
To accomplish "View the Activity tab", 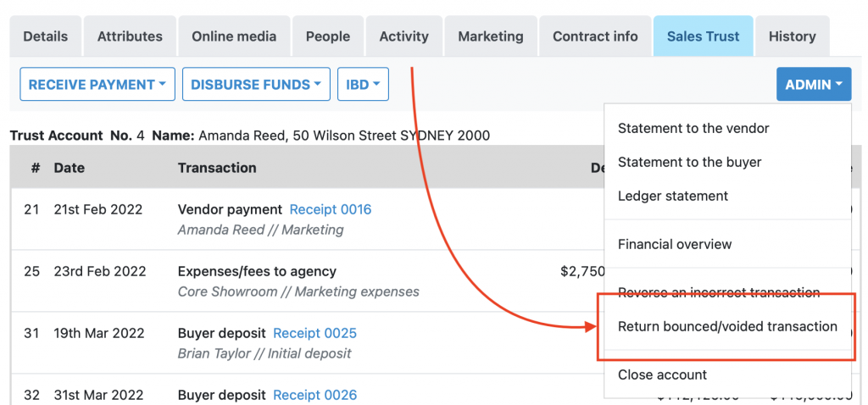I will 403,36.
